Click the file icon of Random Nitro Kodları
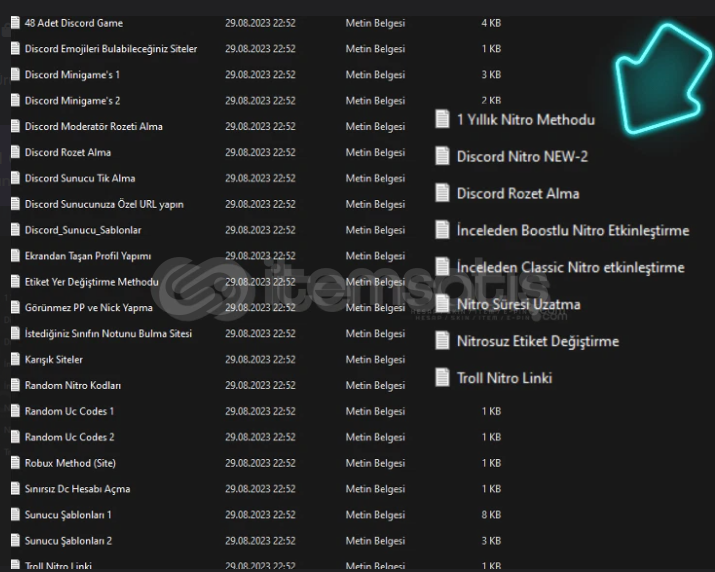Image resolution: width=715 pixels, height=572 pixels. point(15,385)
